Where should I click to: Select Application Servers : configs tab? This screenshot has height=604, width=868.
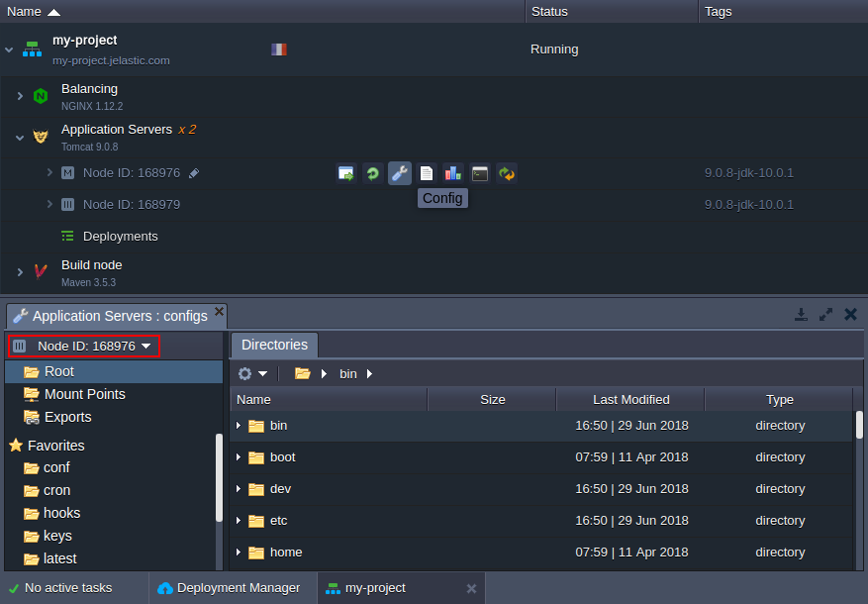(x=117, y=316)
